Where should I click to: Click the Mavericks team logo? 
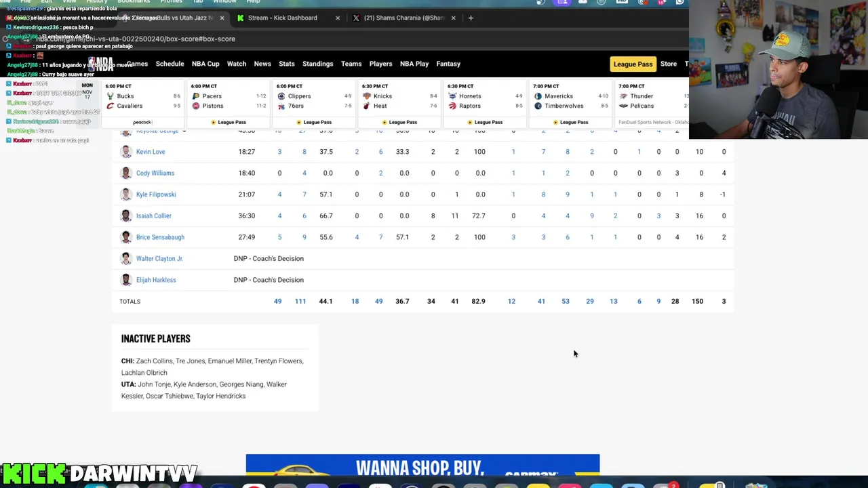(538, 96)
